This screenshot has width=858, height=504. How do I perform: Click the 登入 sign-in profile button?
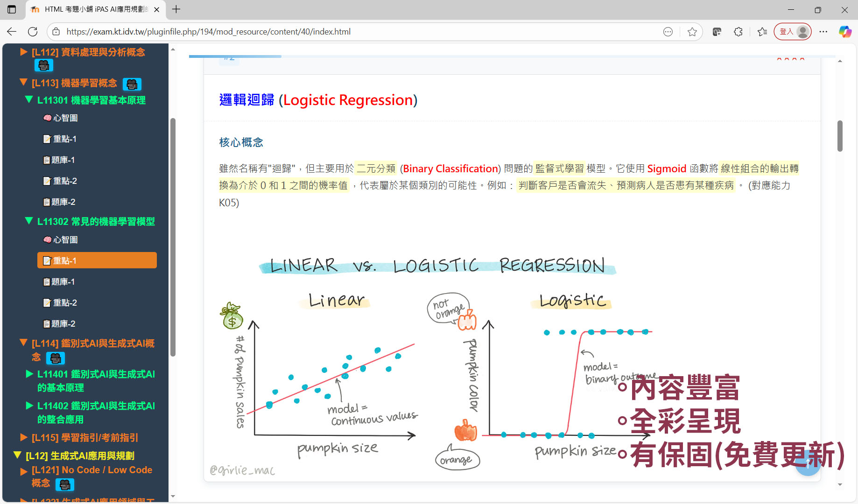click(x=792, y=32)
